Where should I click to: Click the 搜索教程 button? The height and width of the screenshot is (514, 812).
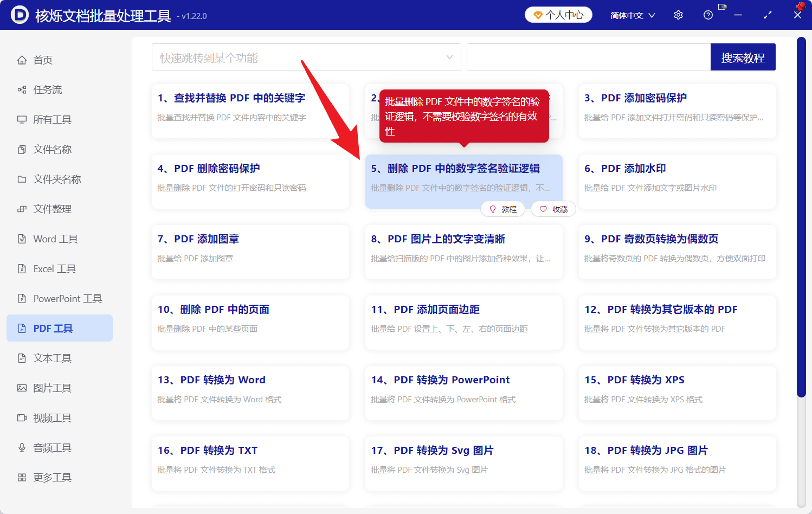tap(743, 57)
